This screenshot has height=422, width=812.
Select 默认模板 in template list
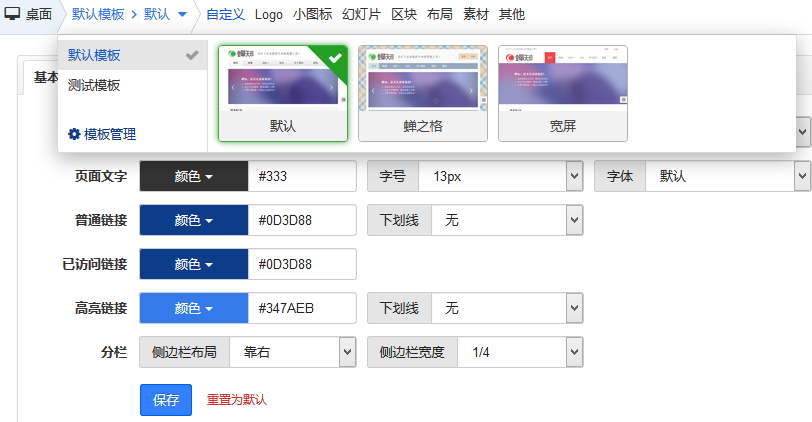click(133, 55)
